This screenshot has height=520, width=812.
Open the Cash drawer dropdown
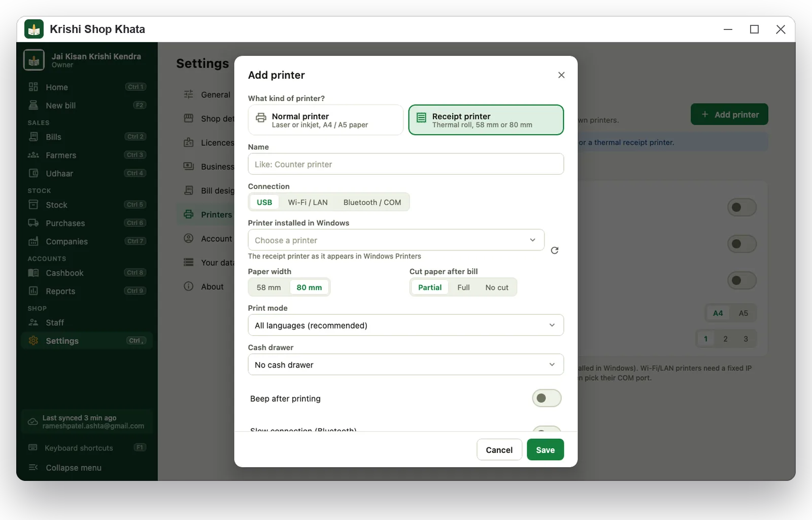coord(406,365)
